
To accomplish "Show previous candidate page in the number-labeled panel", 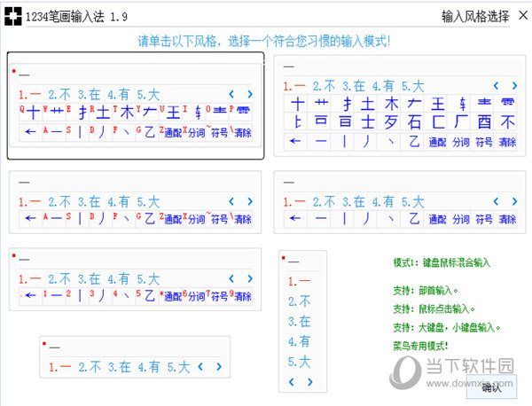I will (x=231, y=278).
